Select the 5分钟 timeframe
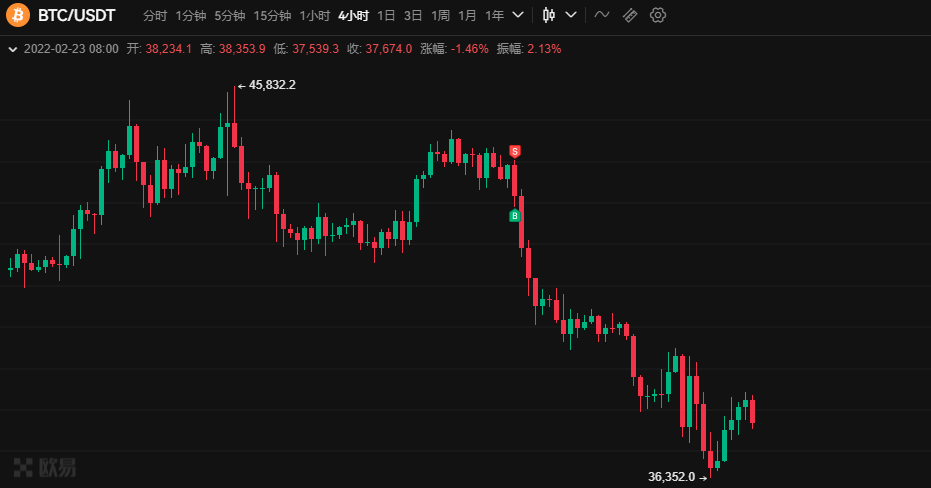 (230, 15)
